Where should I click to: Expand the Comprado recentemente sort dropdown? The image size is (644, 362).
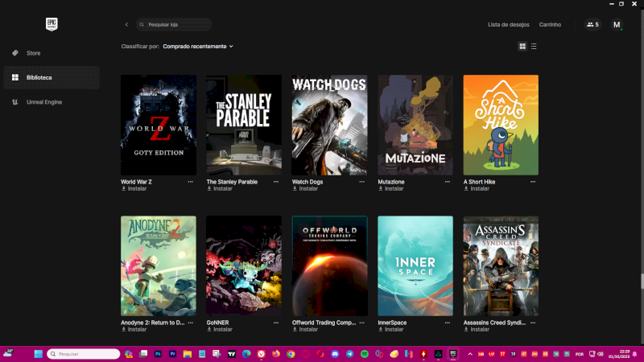point(198,47)
